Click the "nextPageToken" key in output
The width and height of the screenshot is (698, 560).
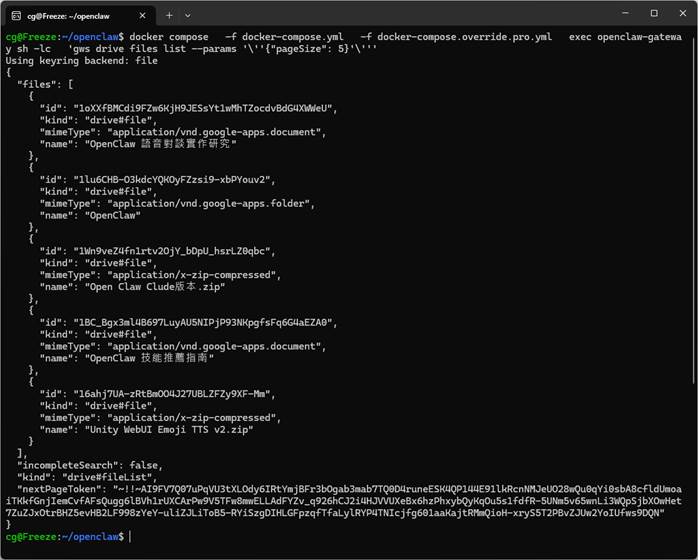[x=56, y=489]
